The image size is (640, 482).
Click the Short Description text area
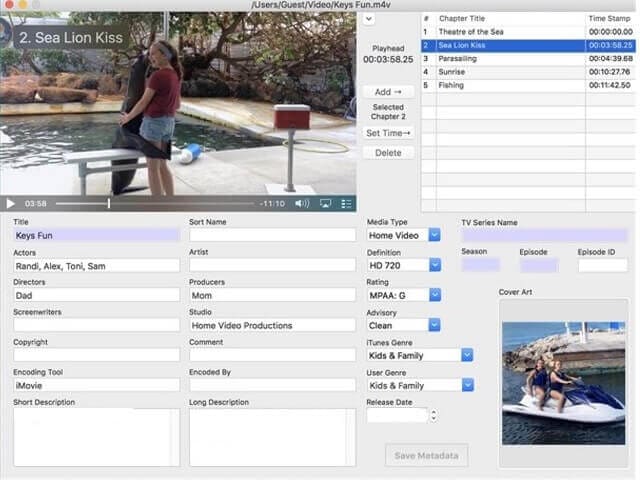tap(96, 437)
